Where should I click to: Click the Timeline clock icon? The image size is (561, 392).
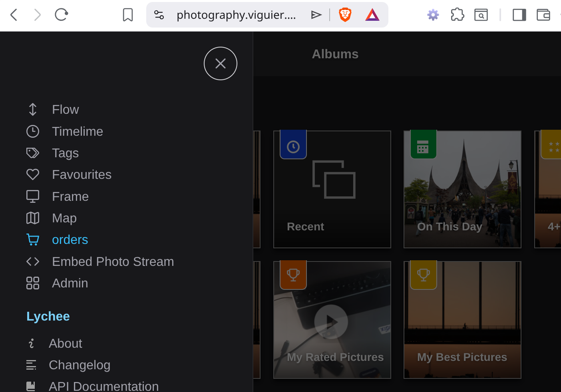(33, 131)
